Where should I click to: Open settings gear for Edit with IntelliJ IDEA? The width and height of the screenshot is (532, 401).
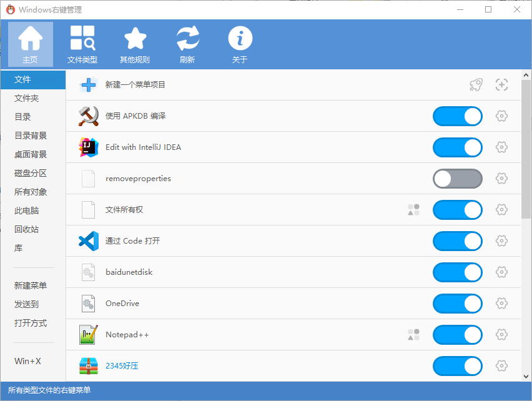pos(501,147)
